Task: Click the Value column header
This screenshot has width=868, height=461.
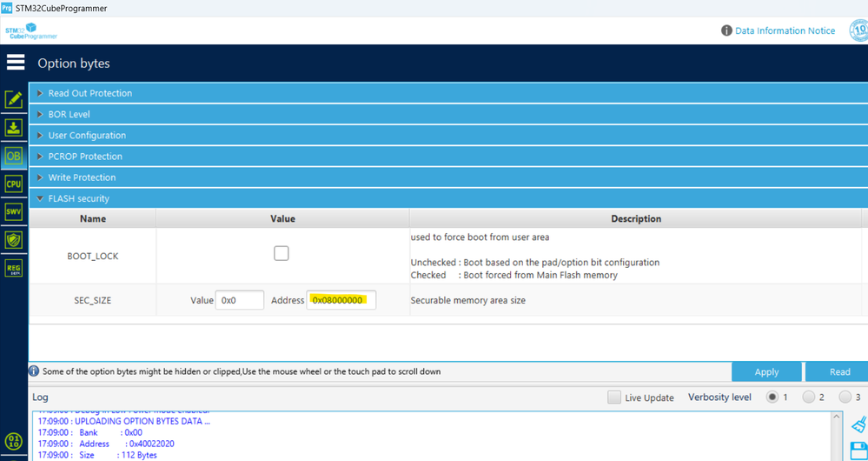Action: click(282, 218)
